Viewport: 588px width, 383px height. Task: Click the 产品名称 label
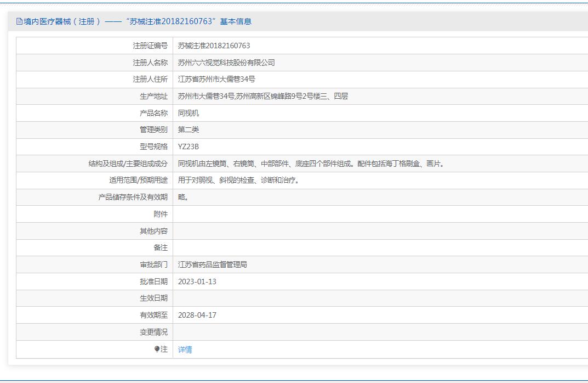tap(153, 113)
